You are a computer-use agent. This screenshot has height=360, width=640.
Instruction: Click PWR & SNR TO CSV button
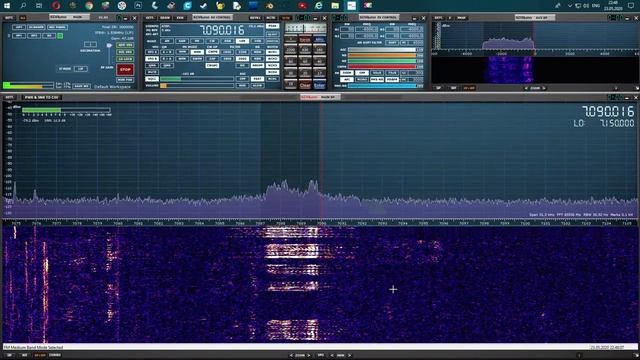point(42,97)
